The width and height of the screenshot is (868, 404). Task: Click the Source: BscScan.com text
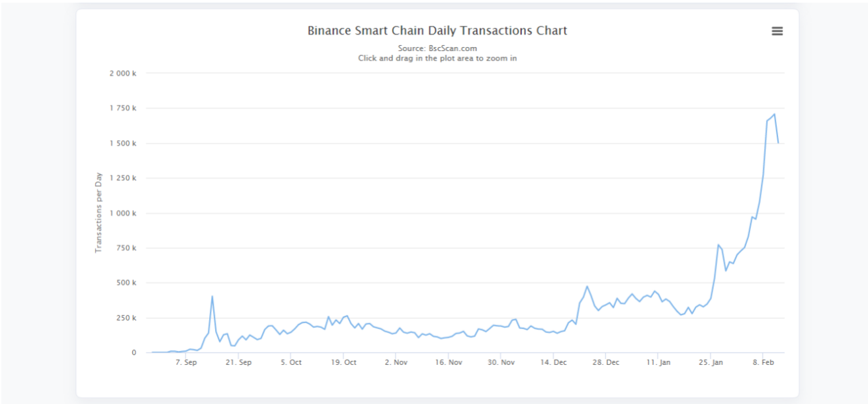tap(437, 48)
